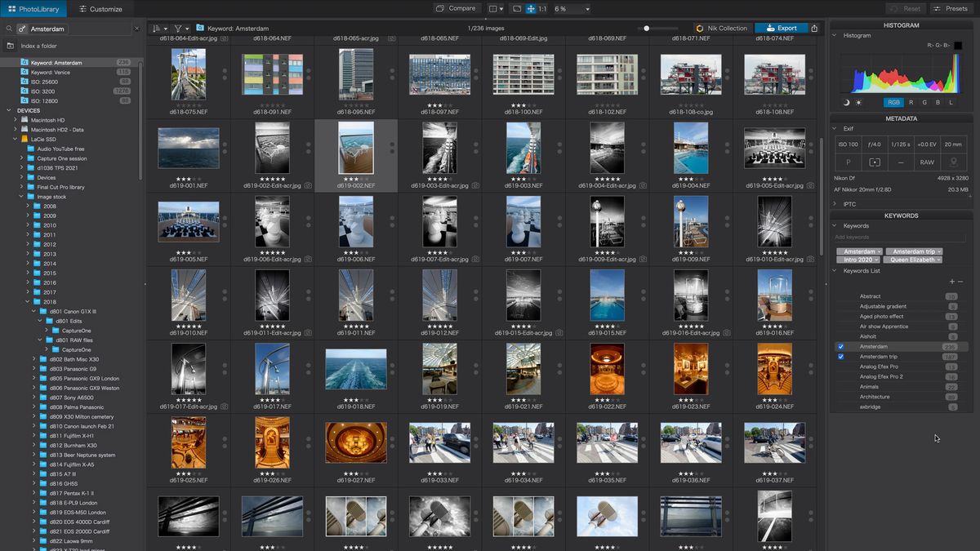
Task: Click the add keyword plus icon
Action: click(x=951, y=282)
